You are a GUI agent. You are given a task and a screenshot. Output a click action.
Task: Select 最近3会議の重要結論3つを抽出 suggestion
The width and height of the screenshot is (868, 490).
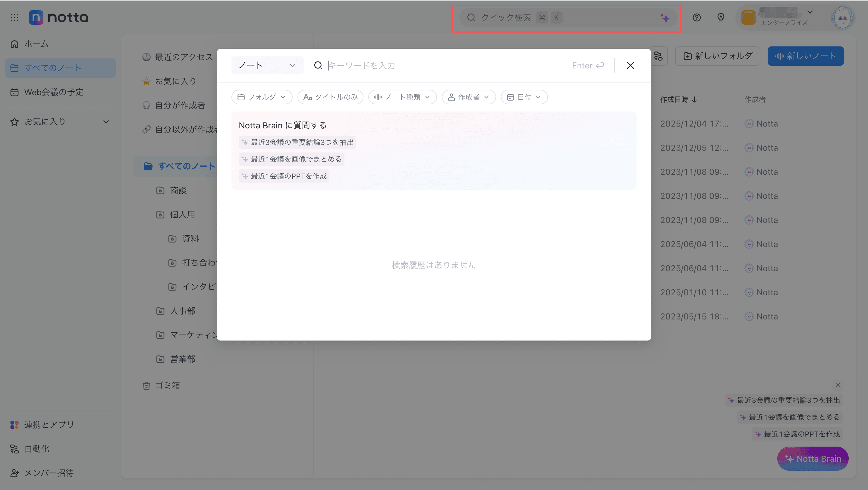point(297,142)
